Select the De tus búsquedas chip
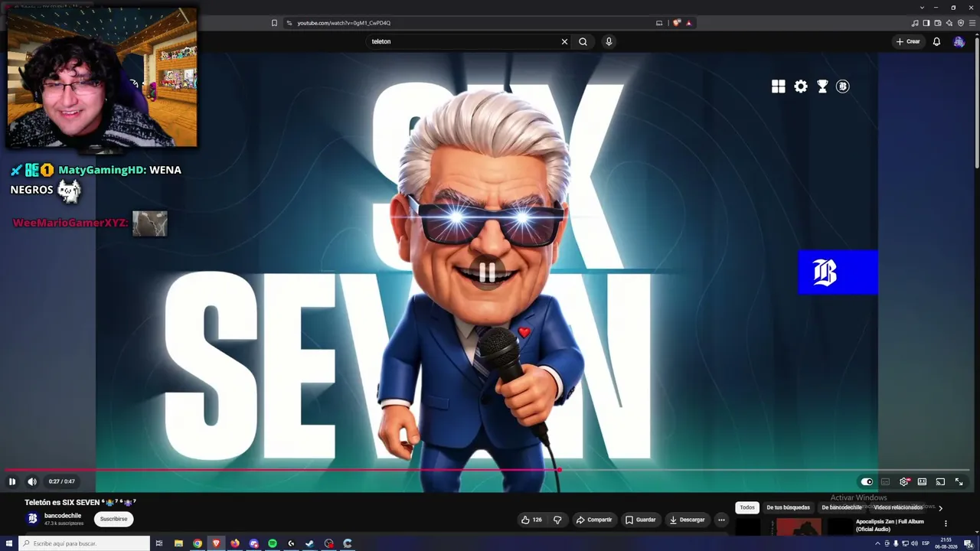This screenshot has height=551, width=980. [x=788, y=507]
